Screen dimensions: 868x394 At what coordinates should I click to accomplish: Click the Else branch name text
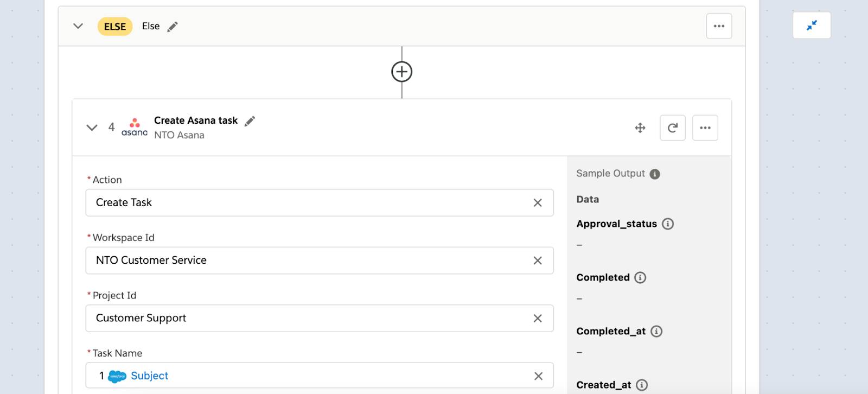pos(151,26)
